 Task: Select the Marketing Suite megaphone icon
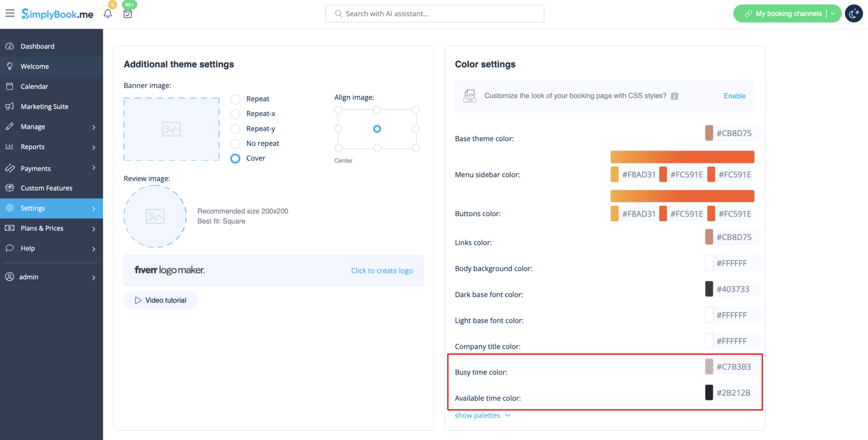(10, 106)
